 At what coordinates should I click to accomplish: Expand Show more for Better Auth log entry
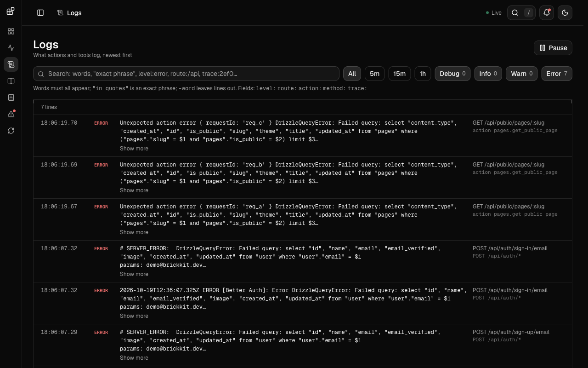coord(134,316)
